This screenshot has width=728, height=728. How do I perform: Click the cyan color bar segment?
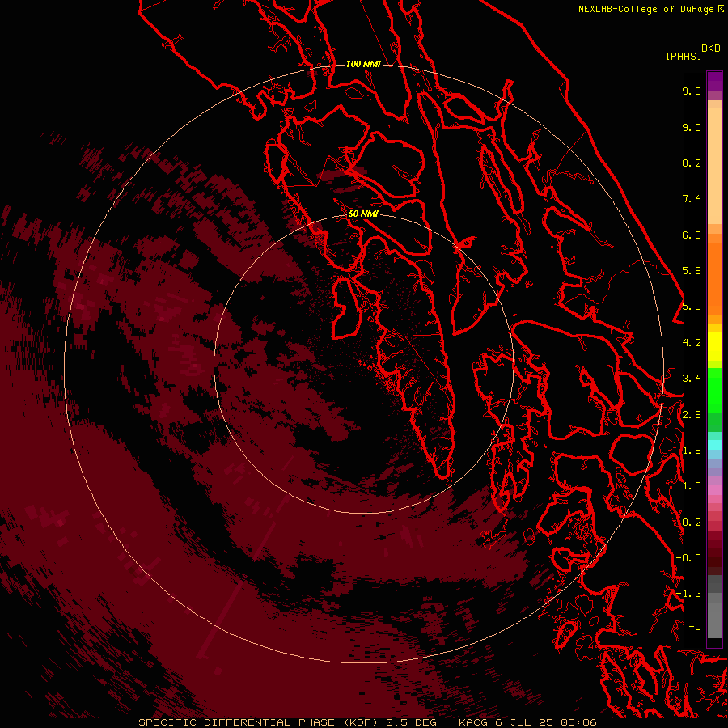(714, 444)
